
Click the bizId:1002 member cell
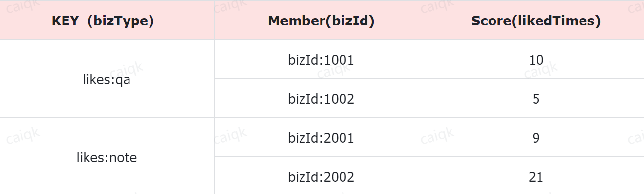[x=321, y=99]
